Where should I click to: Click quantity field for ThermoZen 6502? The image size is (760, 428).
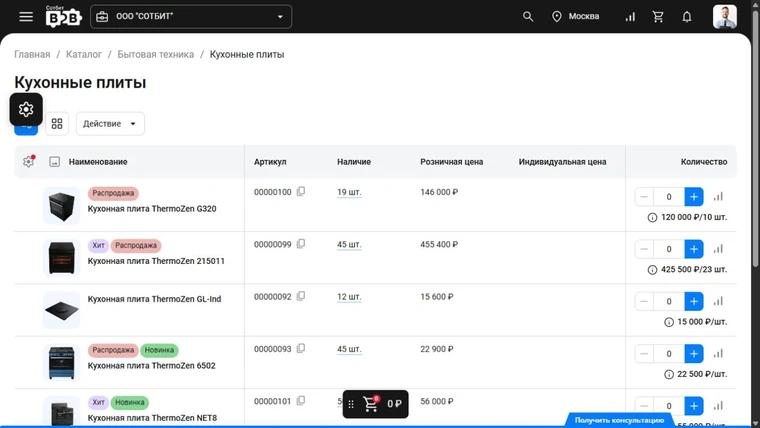click(669, 354)
